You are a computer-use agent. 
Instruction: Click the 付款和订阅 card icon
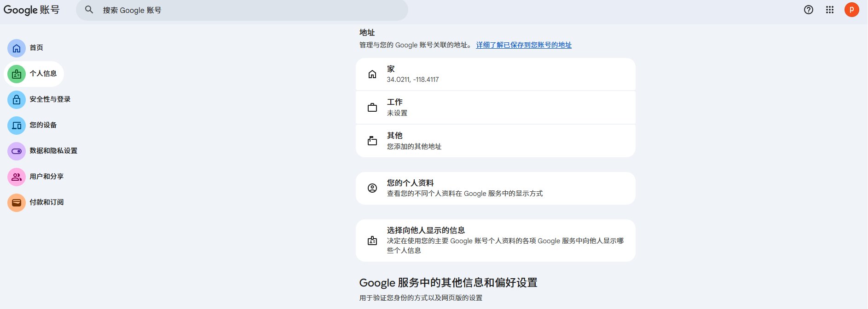click(x=17, y=202)
